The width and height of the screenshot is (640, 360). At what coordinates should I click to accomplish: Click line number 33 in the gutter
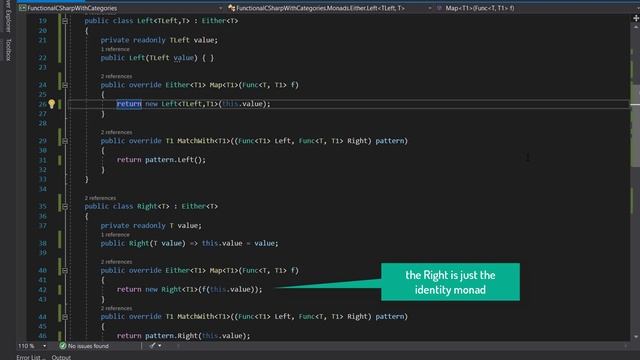tap(43, 179)
